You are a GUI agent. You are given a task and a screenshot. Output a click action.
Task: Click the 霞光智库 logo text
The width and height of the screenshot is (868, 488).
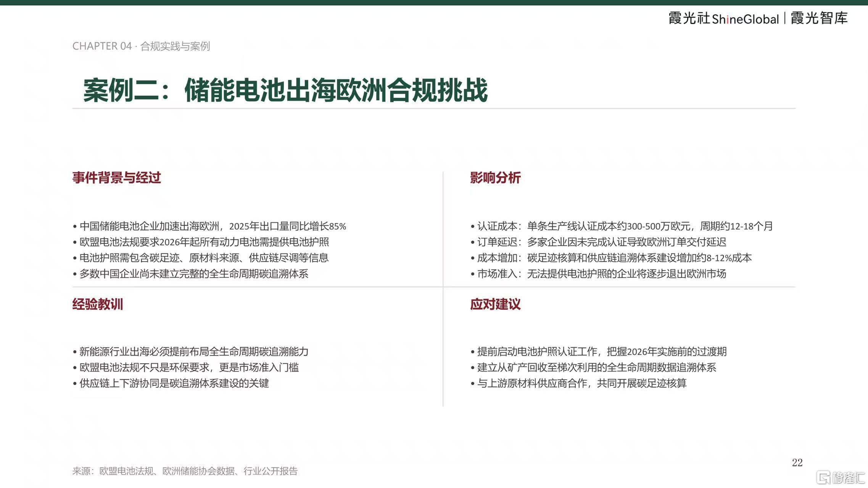[x=819, y=18]
